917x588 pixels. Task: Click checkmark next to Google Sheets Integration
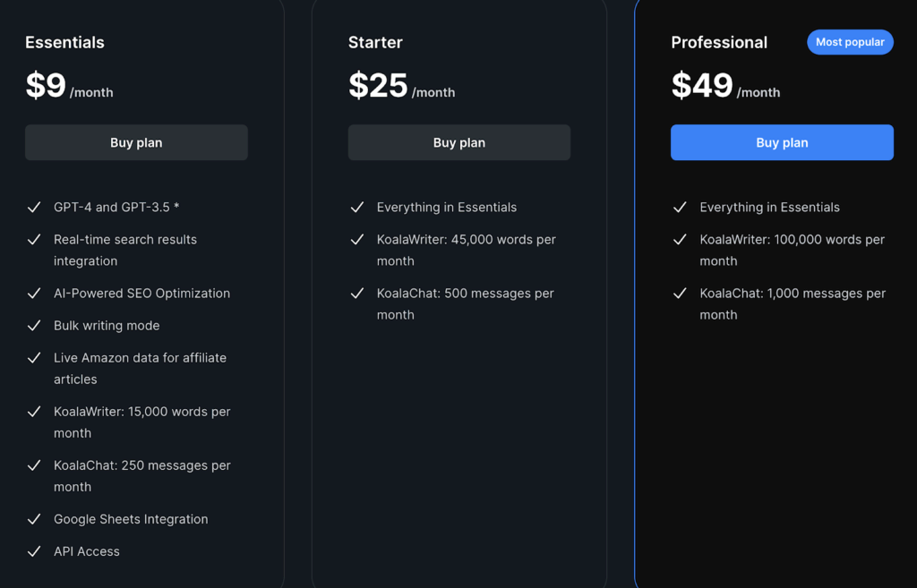(x=34, y=519)
